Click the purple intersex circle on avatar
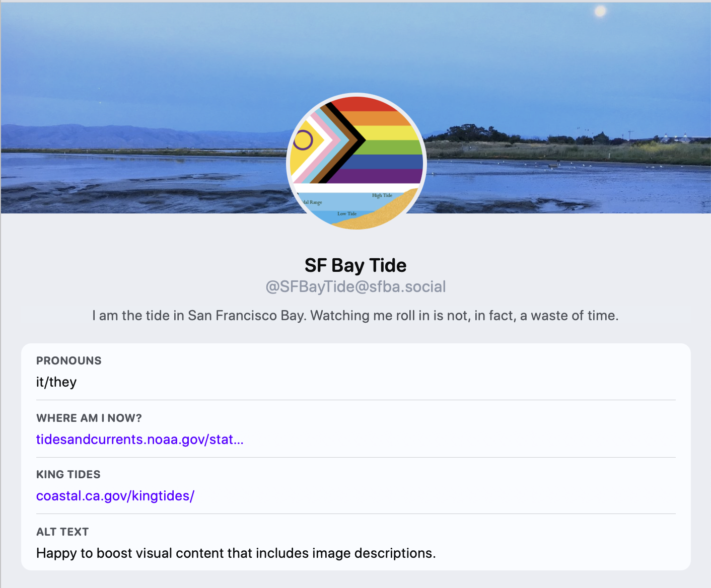Image resolution: width=711 pixels, height=588 pixels. pyautogui.click(x=303, y=140)
